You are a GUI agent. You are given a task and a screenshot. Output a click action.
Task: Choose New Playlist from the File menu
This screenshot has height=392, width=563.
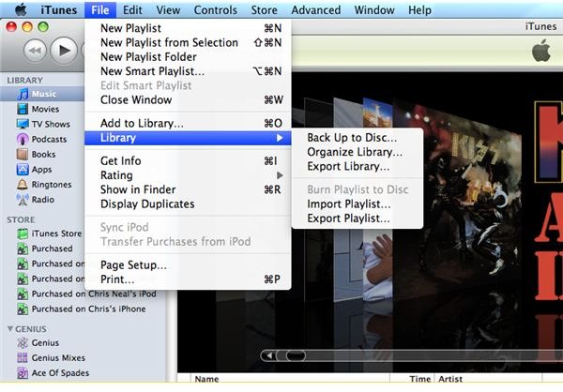(x=188, y=28)
